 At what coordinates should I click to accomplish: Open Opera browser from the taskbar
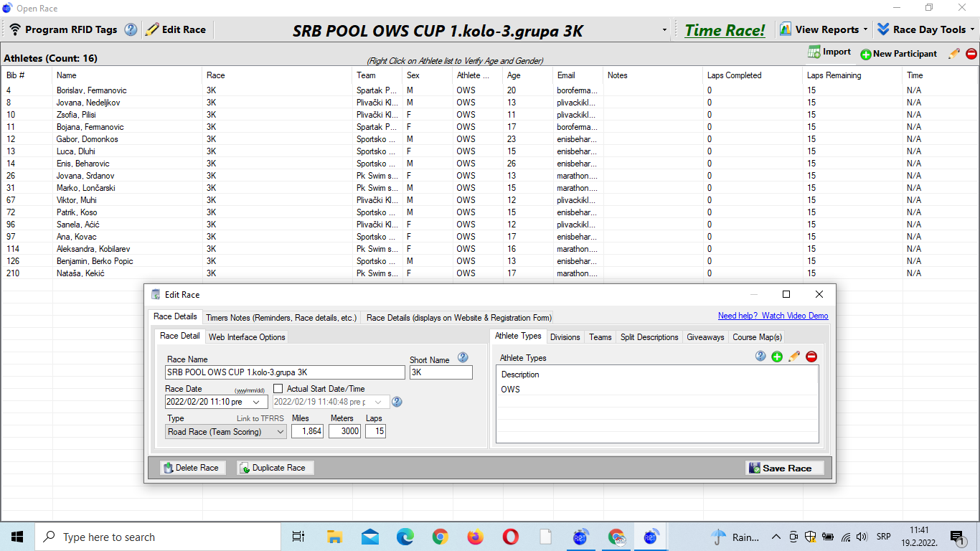(x=510, y=537)
